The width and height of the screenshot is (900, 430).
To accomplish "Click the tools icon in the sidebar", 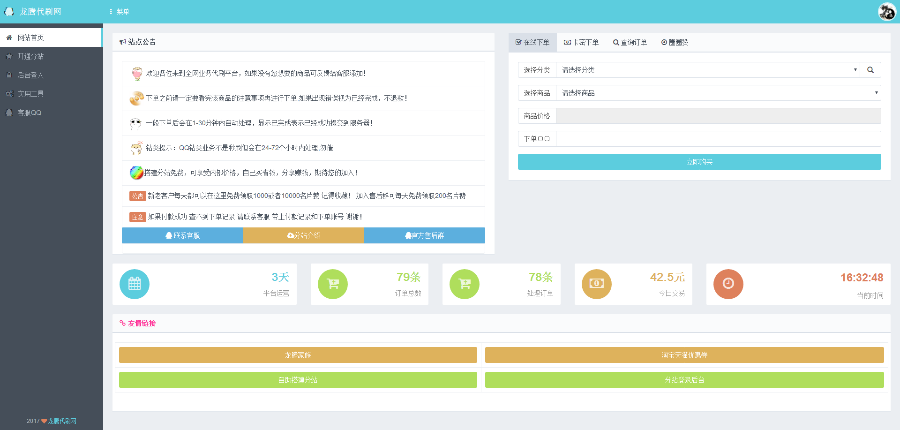I will (9, 94).
